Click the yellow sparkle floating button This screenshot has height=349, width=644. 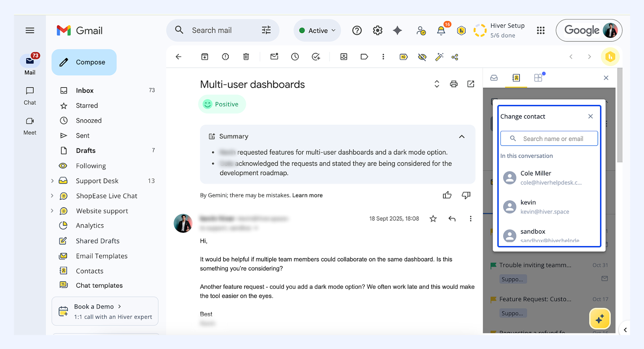(x=600, y=319)
